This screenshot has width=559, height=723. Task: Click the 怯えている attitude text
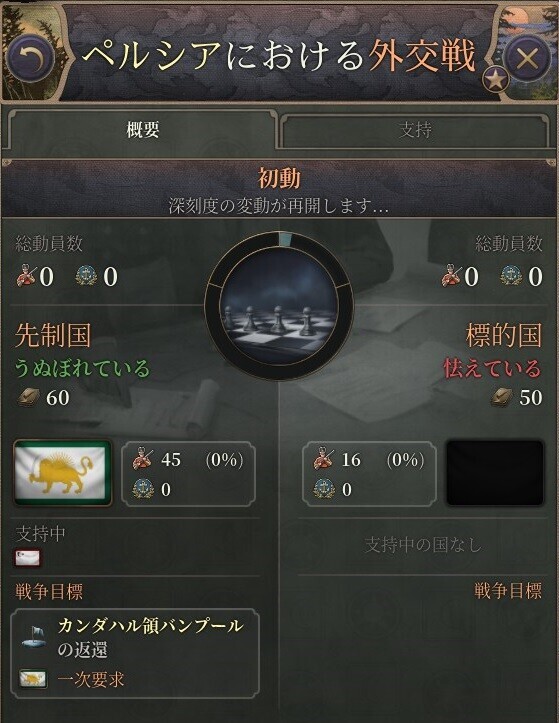tap(492, 368)
